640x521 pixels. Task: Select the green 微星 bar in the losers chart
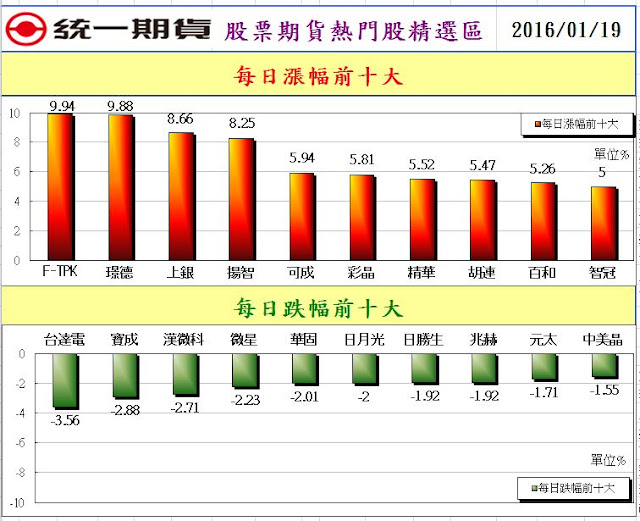click(246, 371)
